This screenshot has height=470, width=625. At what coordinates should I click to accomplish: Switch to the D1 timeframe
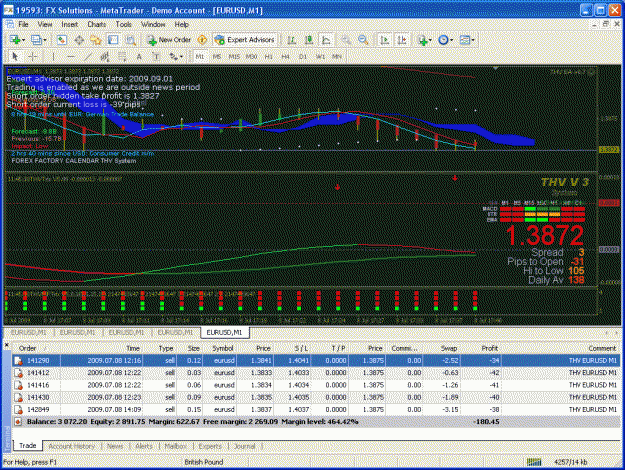coord(303,57)
